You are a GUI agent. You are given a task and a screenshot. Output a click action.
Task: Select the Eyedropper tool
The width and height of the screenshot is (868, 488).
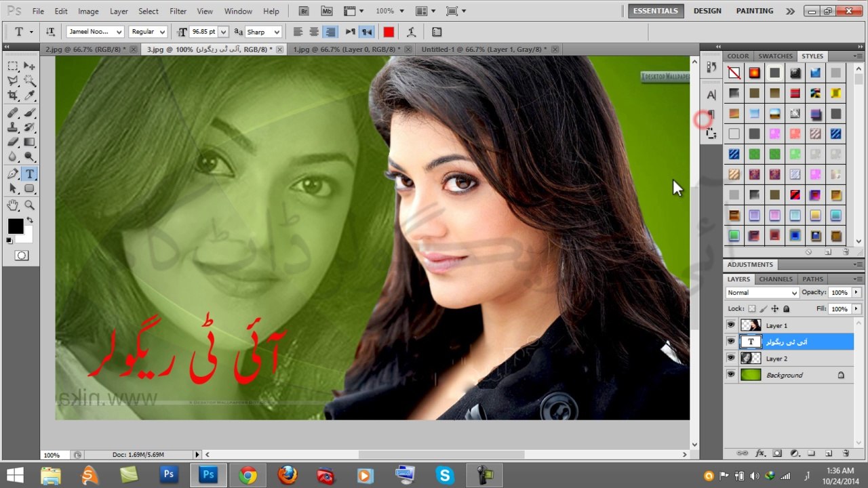click(x=30, y=96)
